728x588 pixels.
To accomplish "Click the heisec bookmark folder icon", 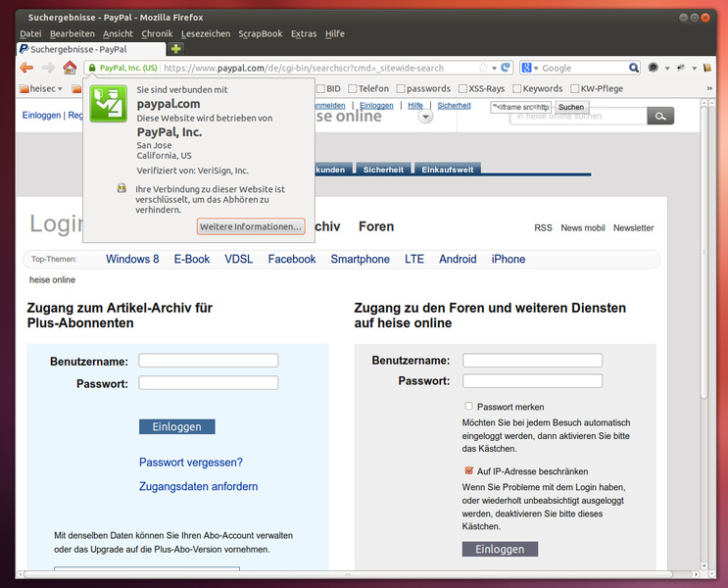I will pyautogui.click(x=24, y=89).
